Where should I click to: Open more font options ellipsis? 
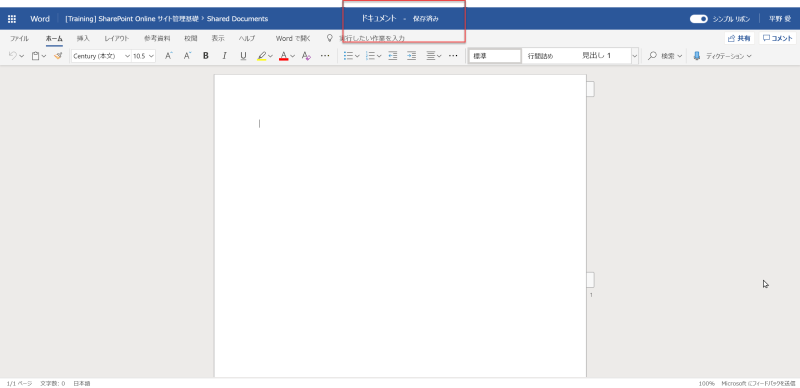(325, 56)
